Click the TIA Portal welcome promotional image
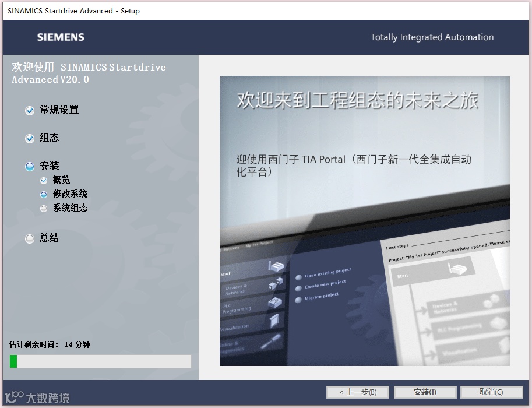 (x=364, y=221)
